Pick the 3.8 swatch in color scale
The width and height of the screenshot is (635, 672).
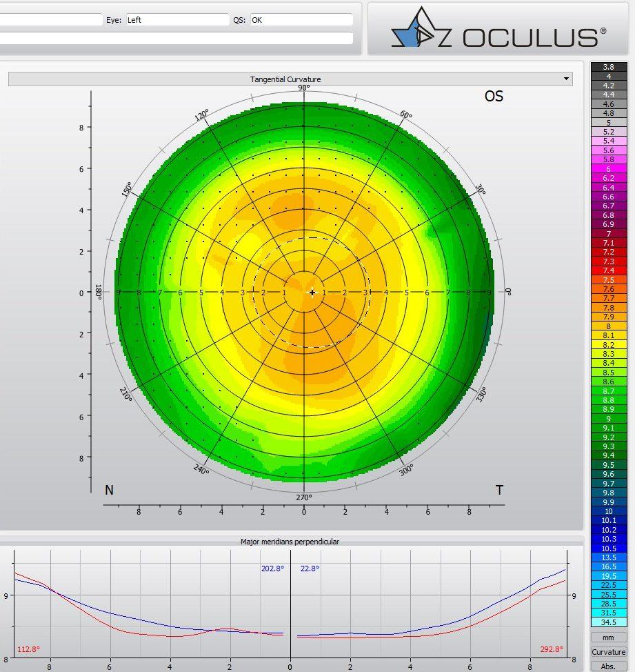point(608,67)
